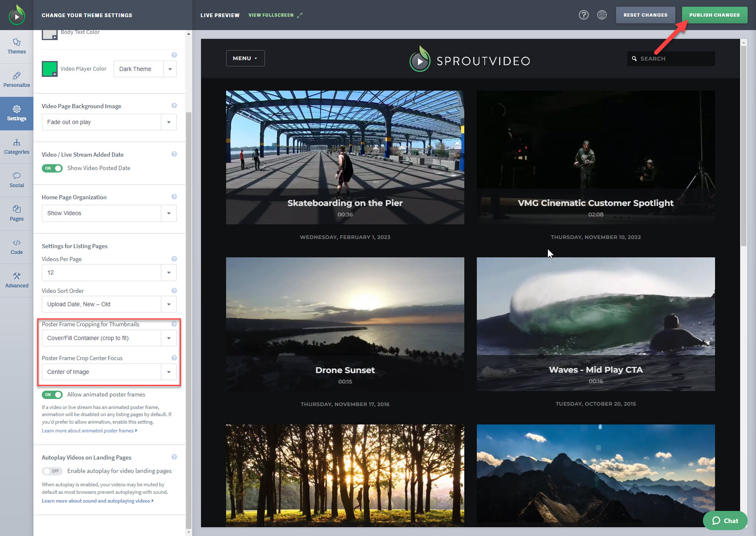Viewport: 756px width, 536px height.
Task: Click the settings panel scroll up arrow
Action: (x=188, y=33)
